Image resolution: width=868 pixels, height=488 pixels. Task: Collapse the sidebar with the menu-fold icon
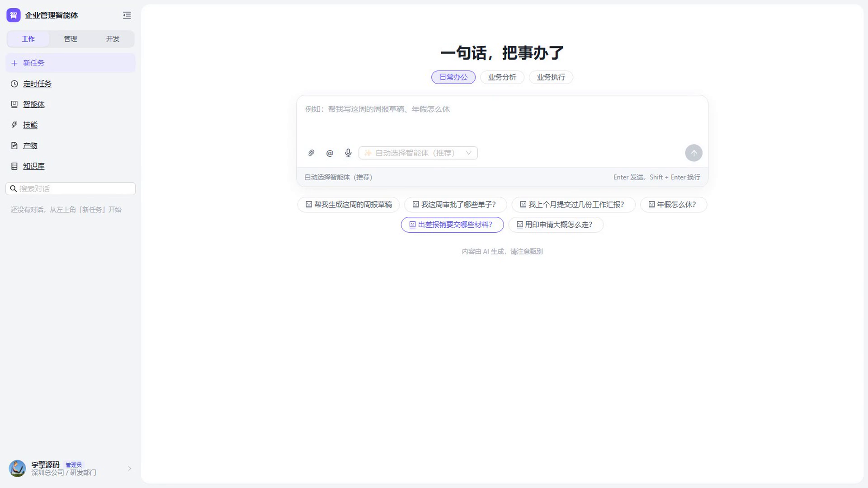pyautogui.click(x=127, y=15)
